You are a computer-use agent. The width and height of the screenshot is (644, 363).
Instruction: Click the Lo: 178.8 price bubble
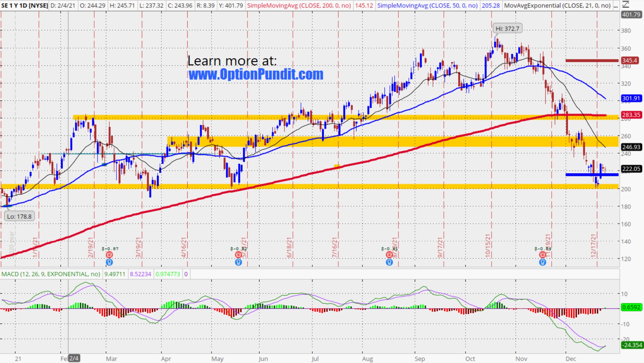click(19, 216)
